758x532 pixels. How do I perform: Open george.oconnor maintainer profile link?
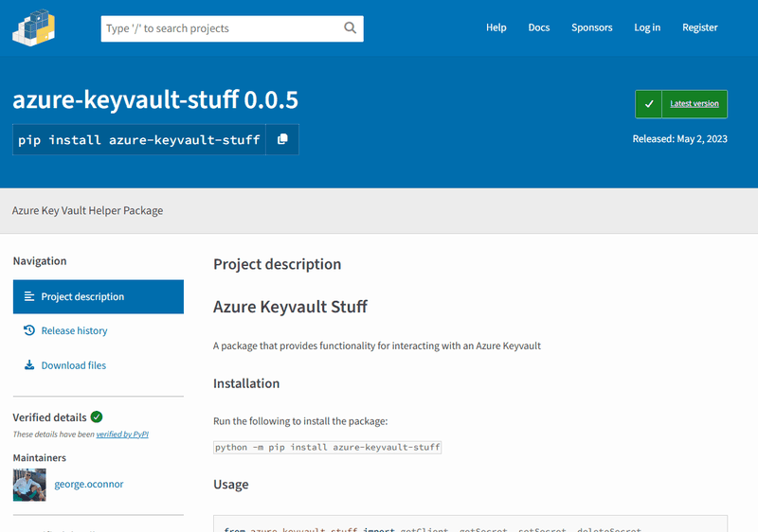pyautogui.click(x=89, y=484)
